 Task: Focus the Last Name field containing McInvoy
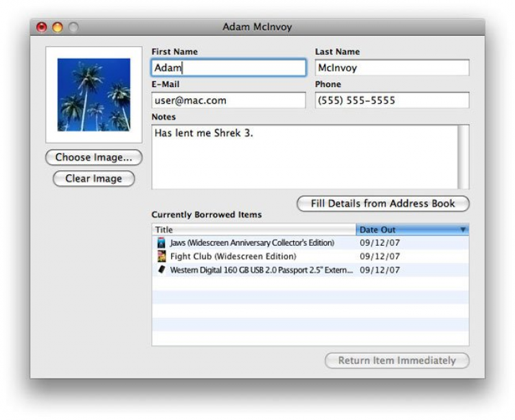coord(392,68)
